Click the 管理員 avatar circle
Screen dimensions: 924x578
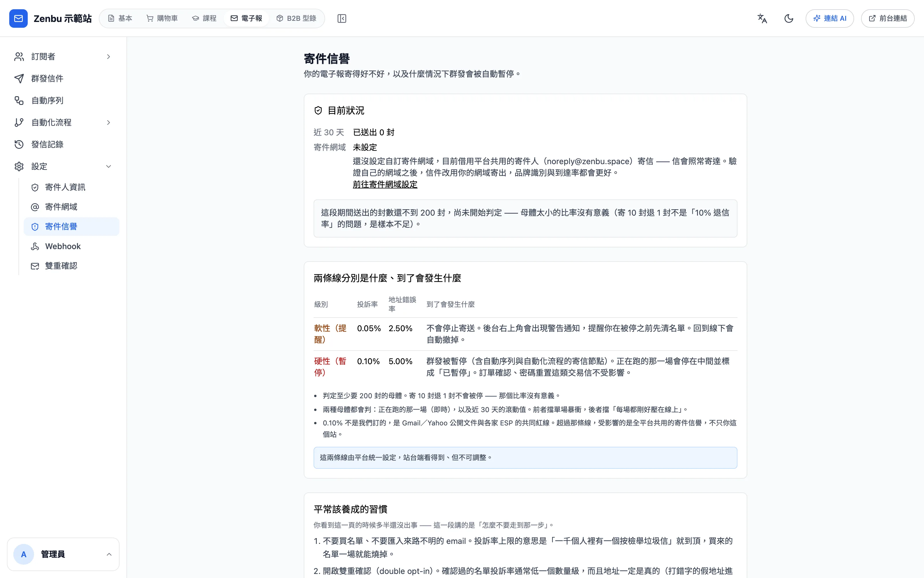[x=24, y=554]
